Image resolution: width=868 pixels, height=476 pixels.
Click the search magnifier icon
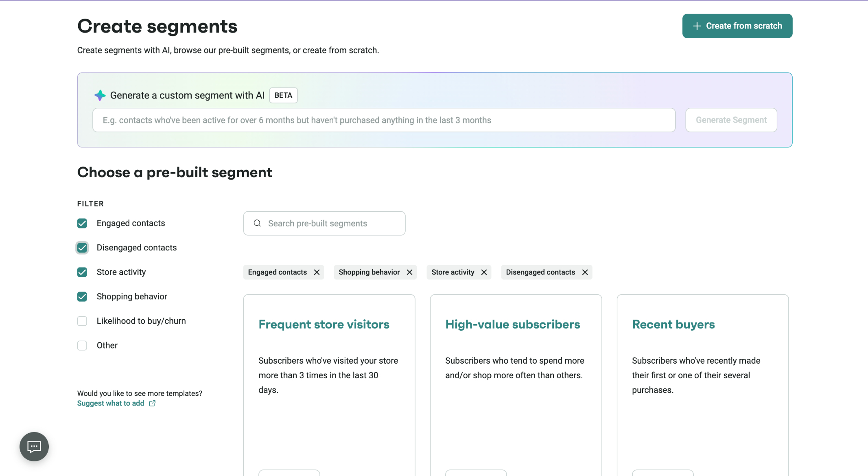(x=257, y=223)
